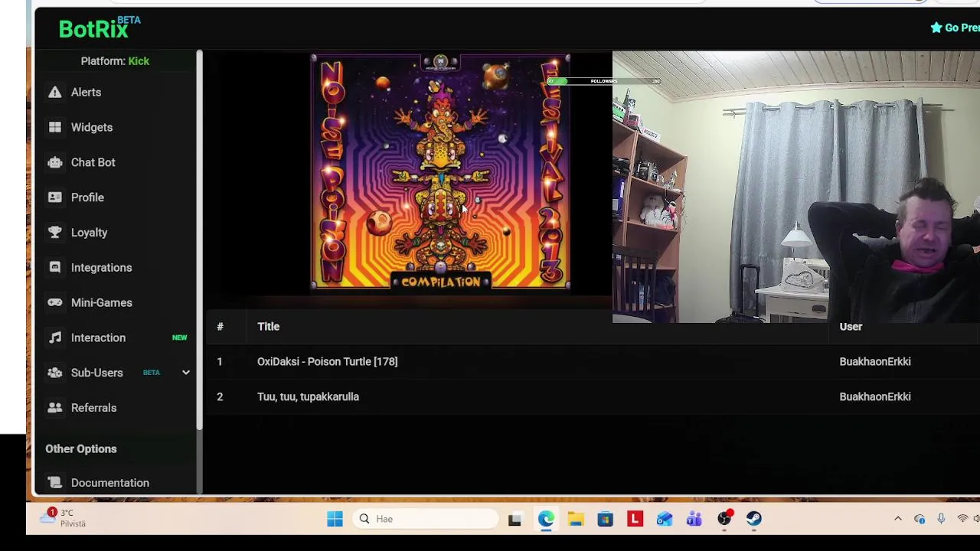This screenshot has width=980, height=551.
Task: Click the Title column header
Action: (x=269, y=326)
